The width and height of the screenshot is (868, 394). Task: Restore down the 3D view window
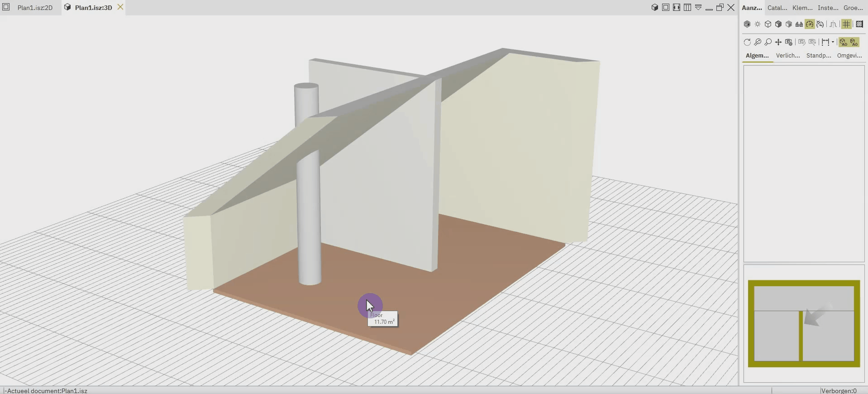coord(720,7)
